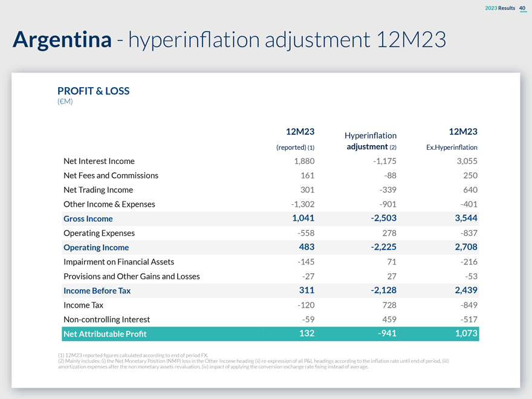
Task: Select the Other Income & Expenses label
Action: pos(109,204)
